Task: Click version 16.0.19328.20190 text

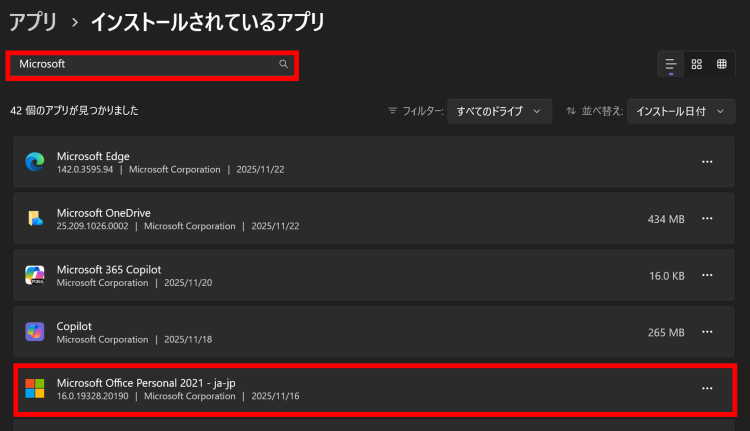Action: pos(92,396)
